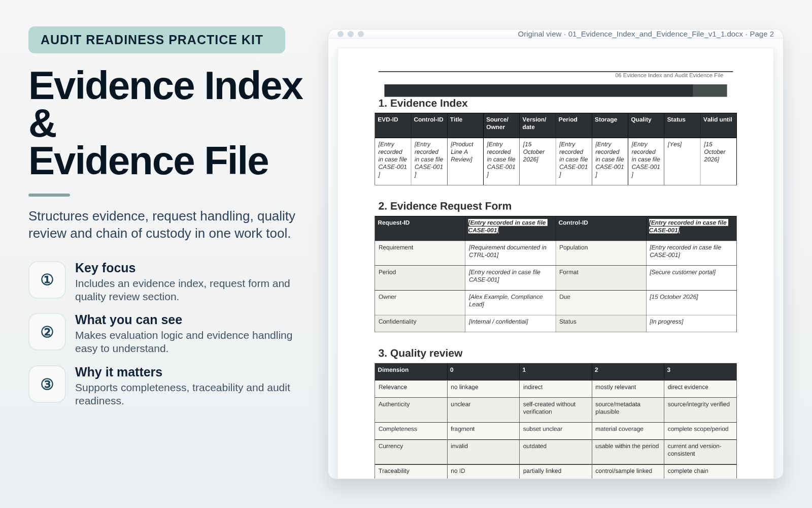Click the '[Secure customer portal]' format value
The image size is (812, 508).
coord(691,278)
